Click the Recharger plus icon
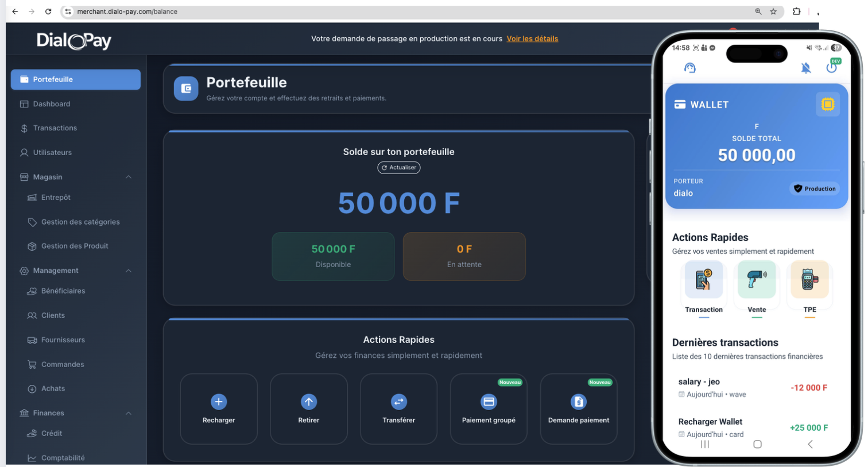868x467 pixels. [219, 402]
